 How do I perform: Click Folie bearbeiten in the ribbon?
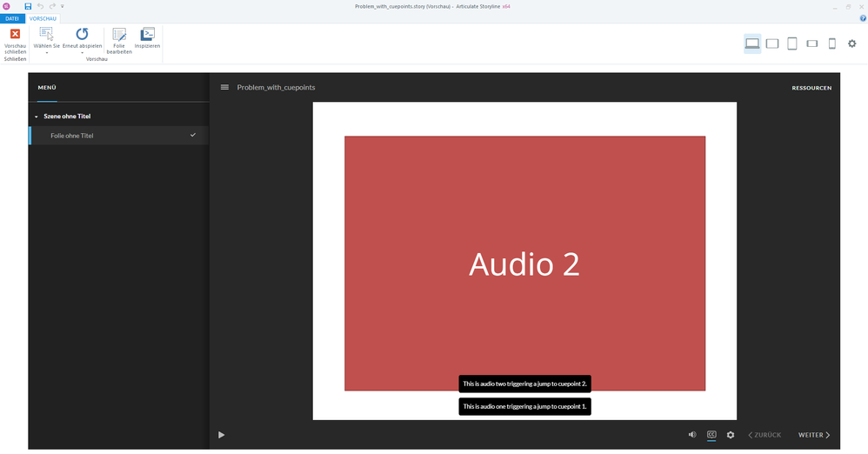119,35
